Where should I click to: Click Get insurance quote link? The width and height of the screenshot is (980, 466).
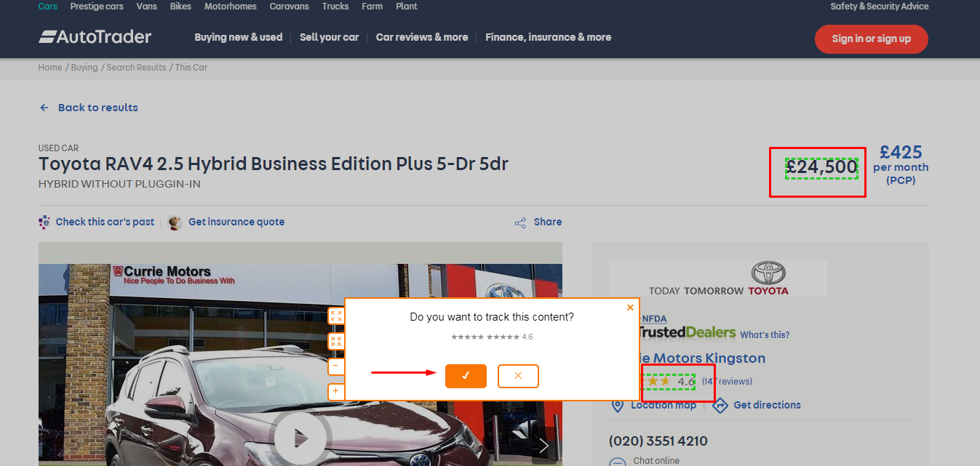(236, 222)
